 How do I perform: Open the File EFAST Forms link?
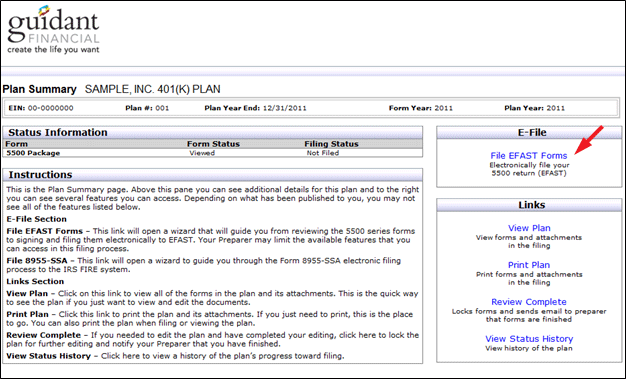click(x=529, y=156)
